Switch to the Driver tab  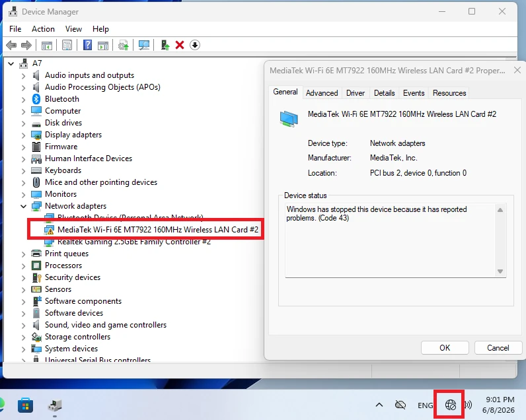coord(356,93)
